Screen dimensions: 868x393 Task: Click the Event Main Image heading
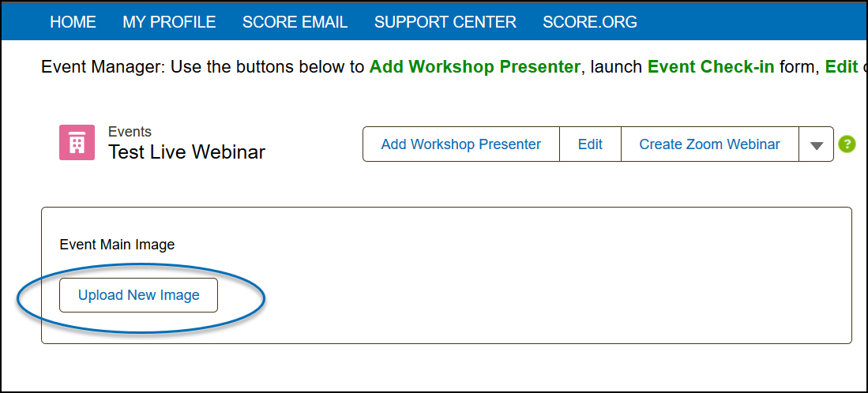pos(117,245)
